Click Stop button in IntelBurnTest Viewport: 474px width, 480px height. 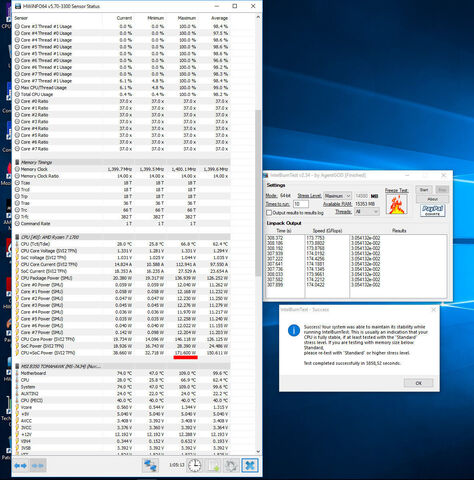pyautogui.click(x=442, y=190)
